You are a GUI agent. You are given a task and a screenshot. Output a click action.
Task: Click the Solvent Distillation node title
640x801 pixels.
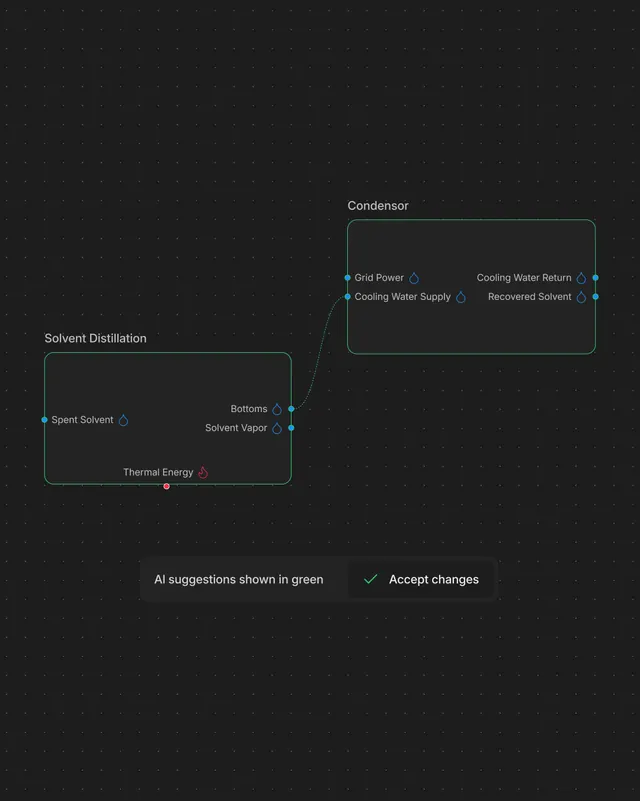click(x=96, y=338)
